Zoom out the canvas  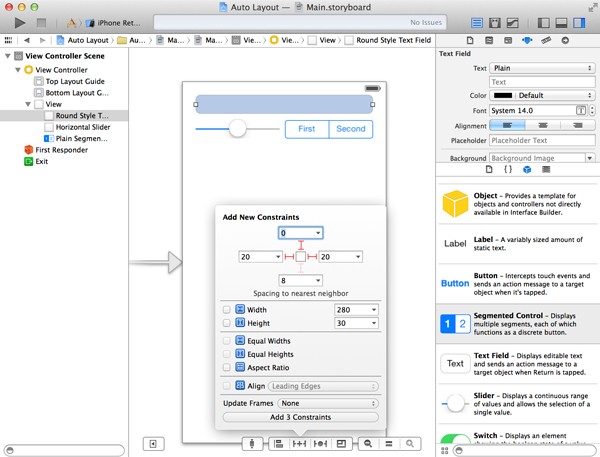[x=368, y=444]
